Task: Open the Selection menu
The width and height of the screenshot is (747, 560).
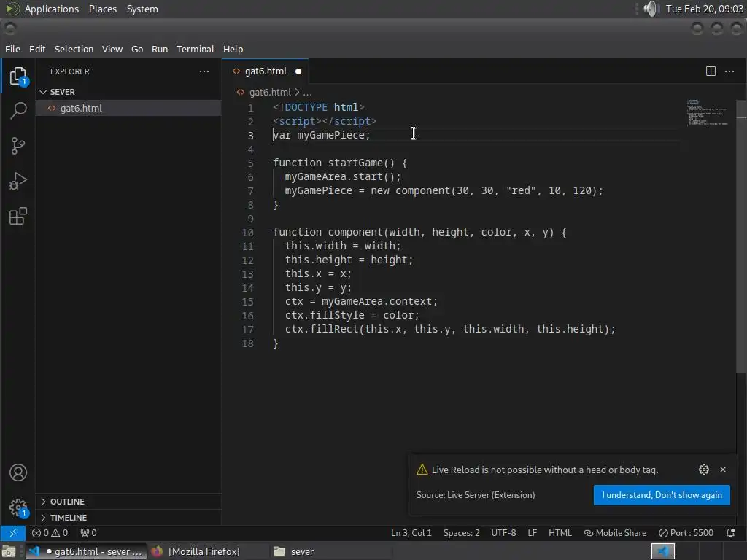Action: (74, 49)
